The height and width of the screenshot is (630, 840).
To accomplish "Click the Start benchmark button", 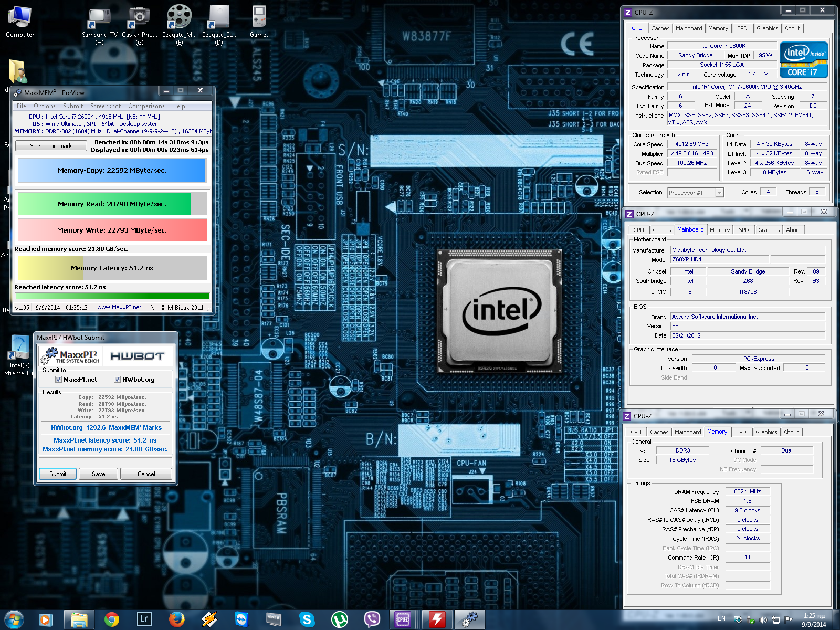I will (51, 146).
